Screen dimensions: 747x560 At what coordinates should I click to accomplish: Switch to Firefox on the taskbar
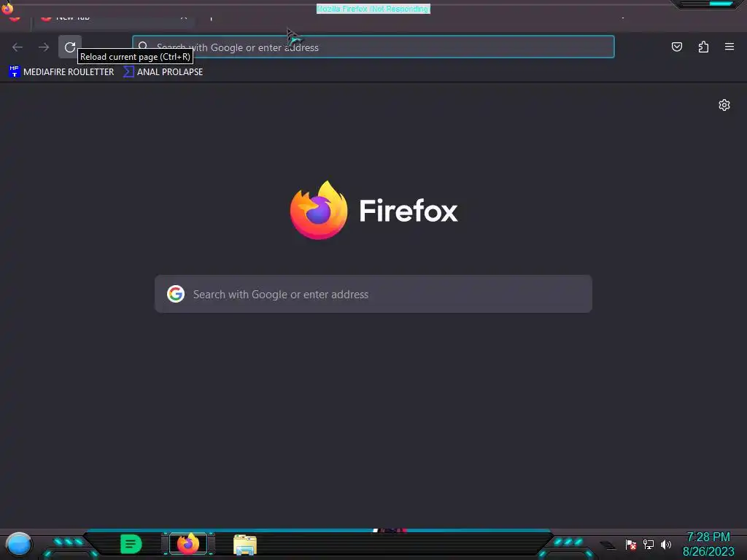188,544
